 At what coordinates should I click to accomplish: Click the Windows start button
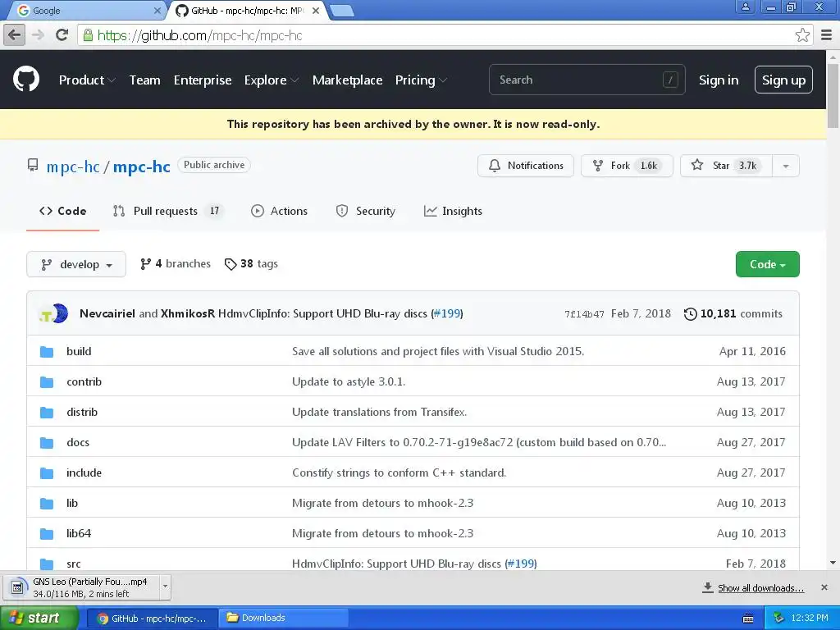point(39,619)
